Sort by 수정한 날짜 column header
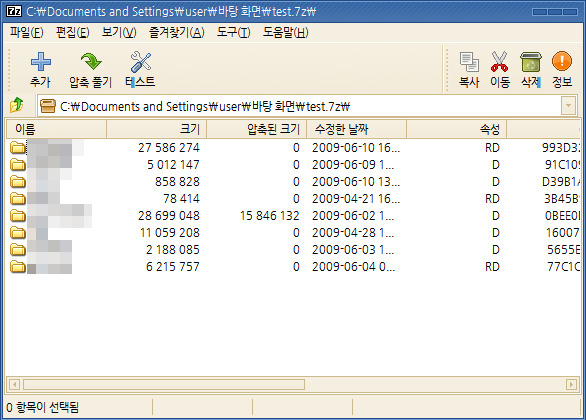The image size is (586, 420). tap(356, 129)
